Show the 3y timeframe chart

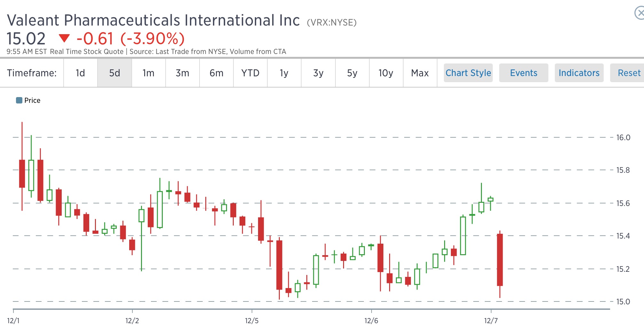tap(318, 73)
